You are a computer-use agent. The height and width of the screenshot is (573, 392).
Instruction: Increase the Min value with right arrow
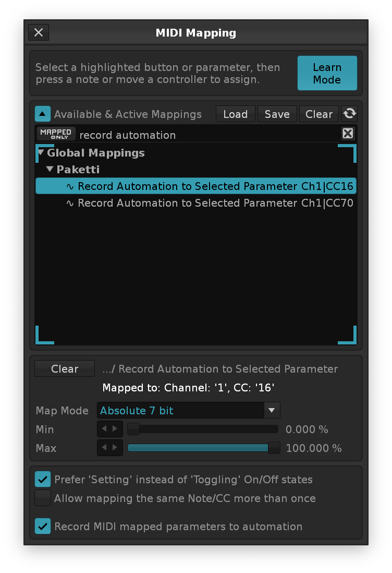115,429
